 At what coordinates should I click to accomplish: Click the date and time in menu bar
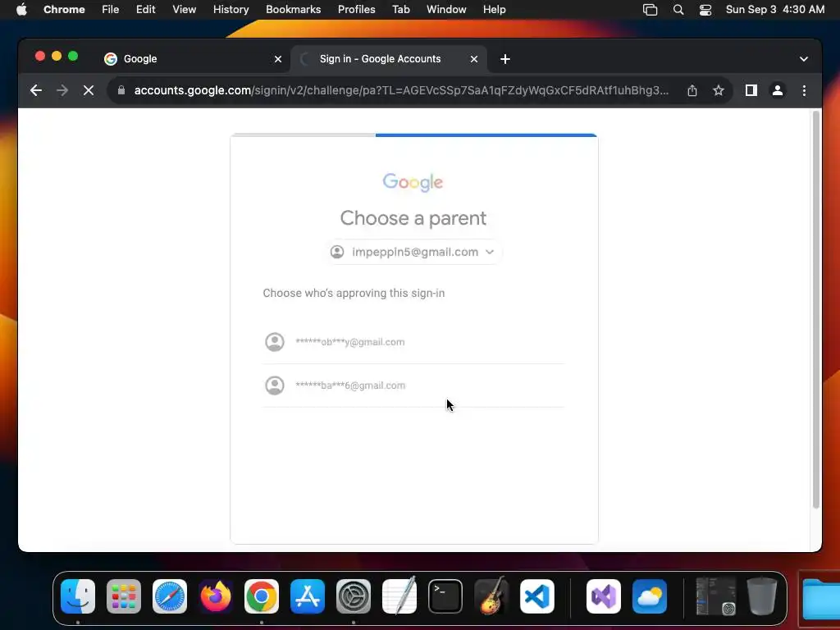(774, 10)
